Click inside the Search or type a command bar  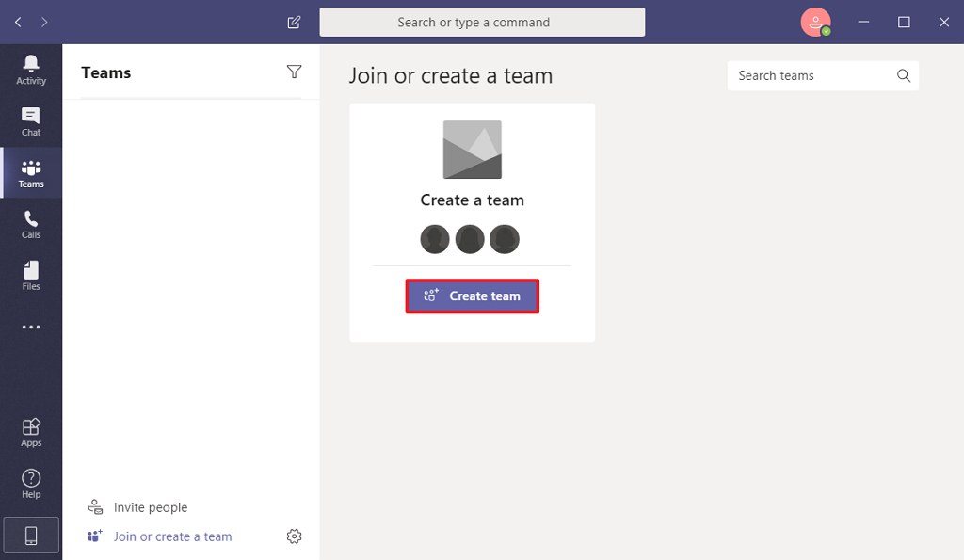coord(482,22)
